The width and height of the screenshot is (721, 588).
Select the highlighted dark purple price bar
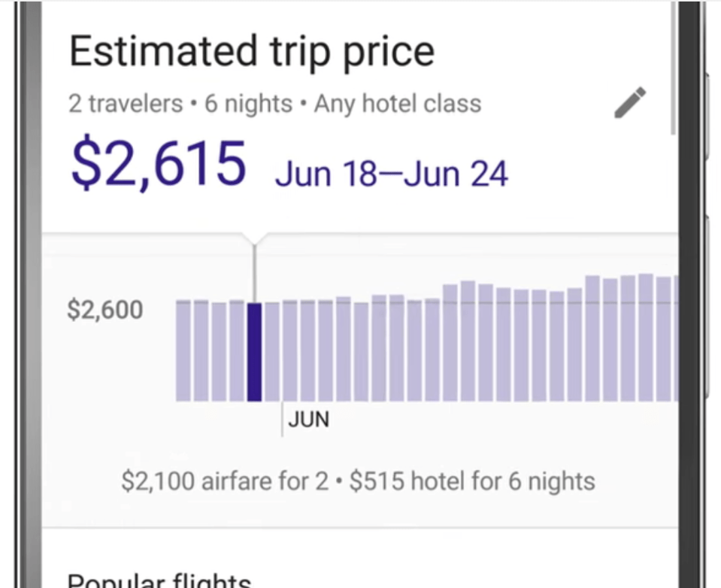254,351
